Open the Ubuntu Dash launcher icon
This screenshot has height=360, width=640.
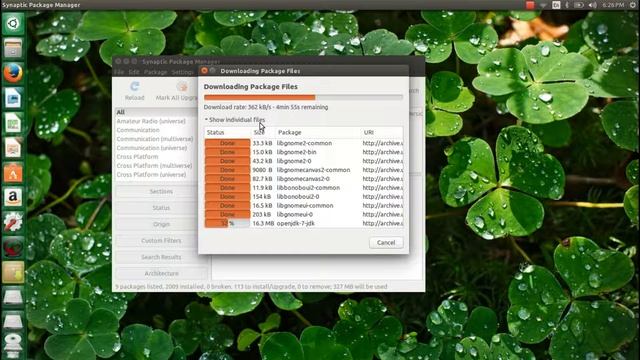pos(13,23)
